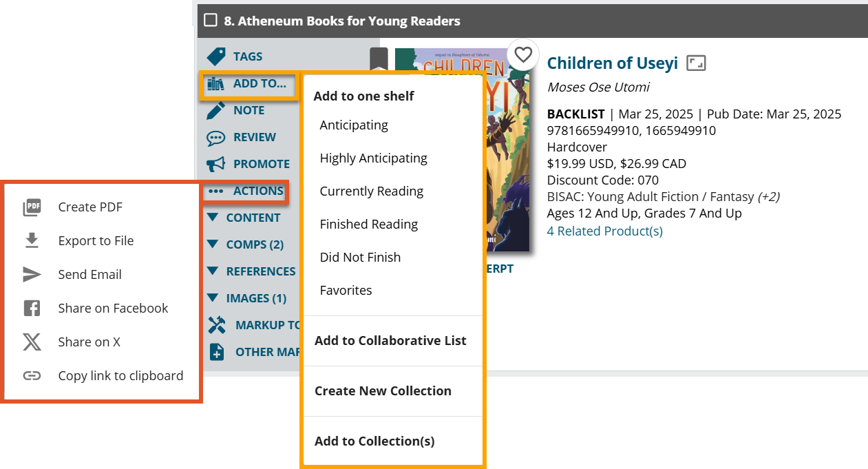Toggle the bookmark ribbon on the cover
868x469 pixels.
pyautogui.click(x=379, y=59)
